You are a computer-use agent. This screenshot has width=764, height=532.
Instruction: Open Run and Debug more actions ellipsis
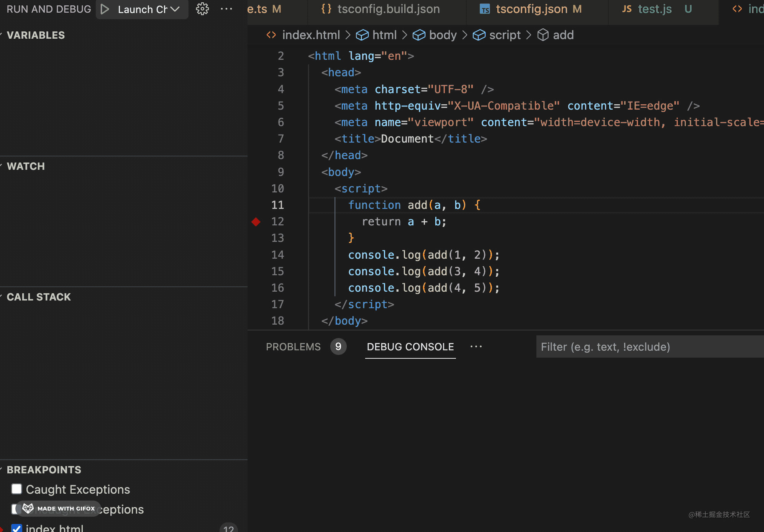coord(226,9)
